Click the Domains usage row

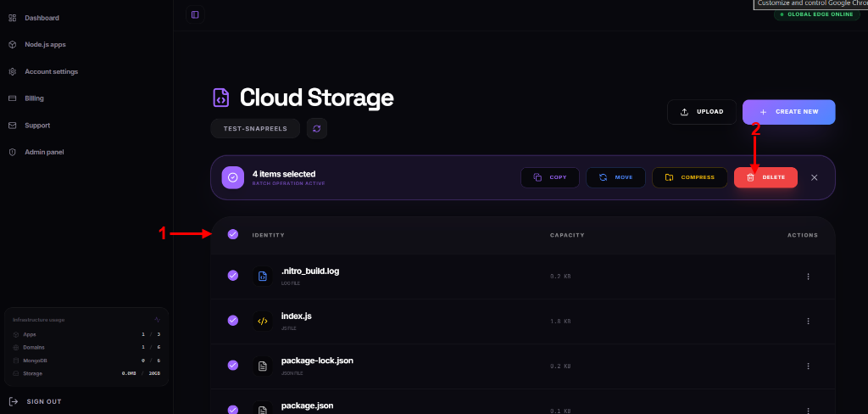pyautogui.click(x=86, y=348)
